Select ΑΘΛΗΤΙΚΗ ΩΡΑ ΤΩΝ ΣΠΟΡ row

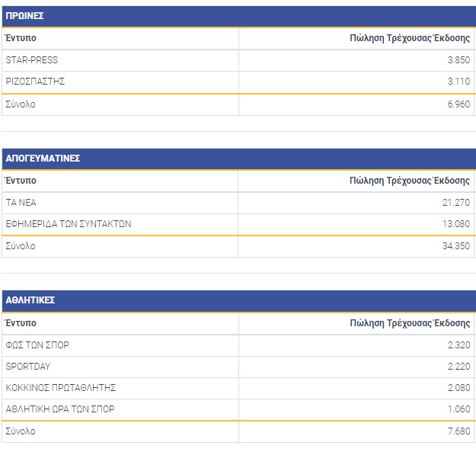pos(60,409)
